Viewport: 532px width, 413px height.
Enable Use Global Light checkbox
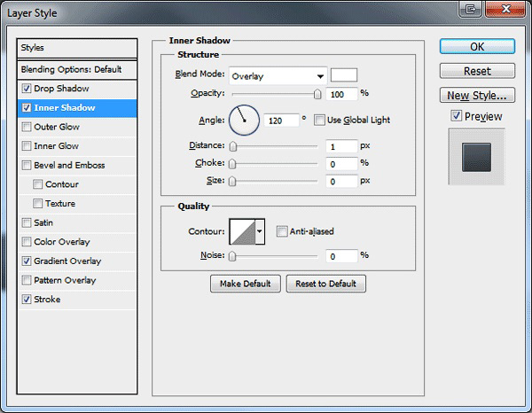tap(319, 120)
